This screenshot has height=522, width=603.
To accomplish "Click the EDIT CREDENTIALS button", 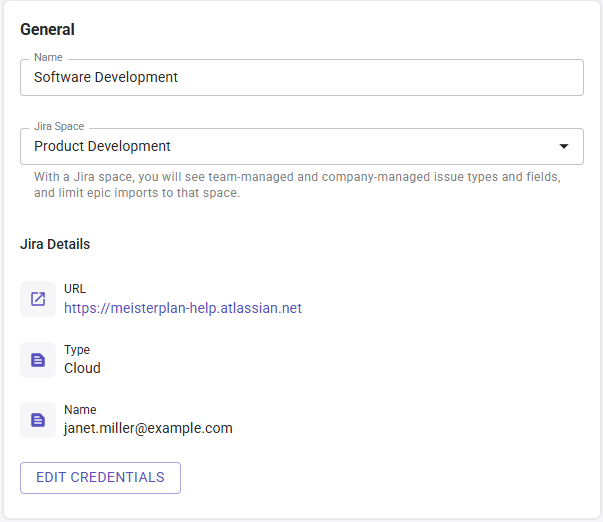I will point(100,478).
